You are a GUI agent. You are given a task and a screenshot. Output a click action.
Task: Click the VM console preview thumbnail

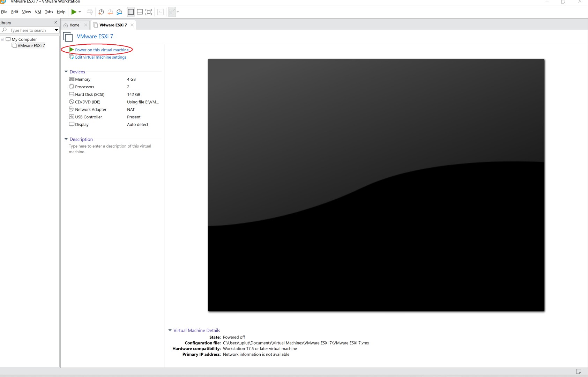[x=376, y=185]
